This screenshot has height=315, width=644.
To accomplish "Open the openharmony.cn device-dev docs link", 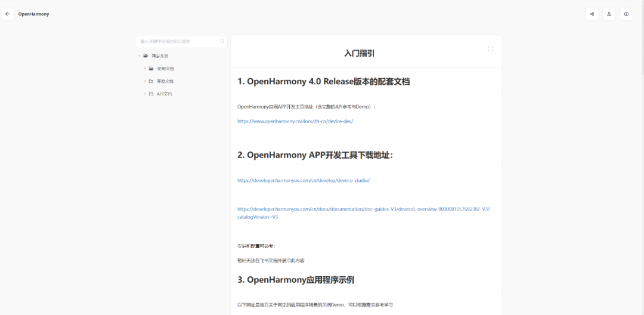I will pyautogui.click(x=295, y=121).
